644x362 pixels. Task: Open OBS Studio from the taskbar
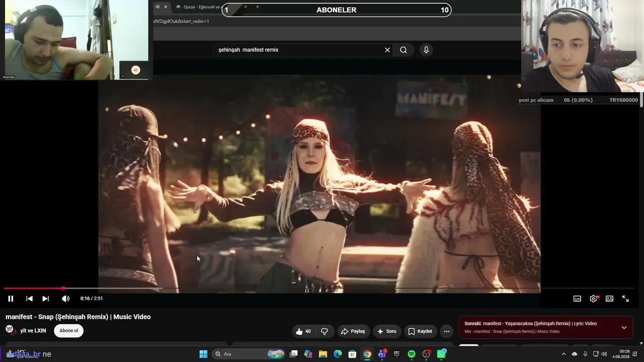point(426,354)
